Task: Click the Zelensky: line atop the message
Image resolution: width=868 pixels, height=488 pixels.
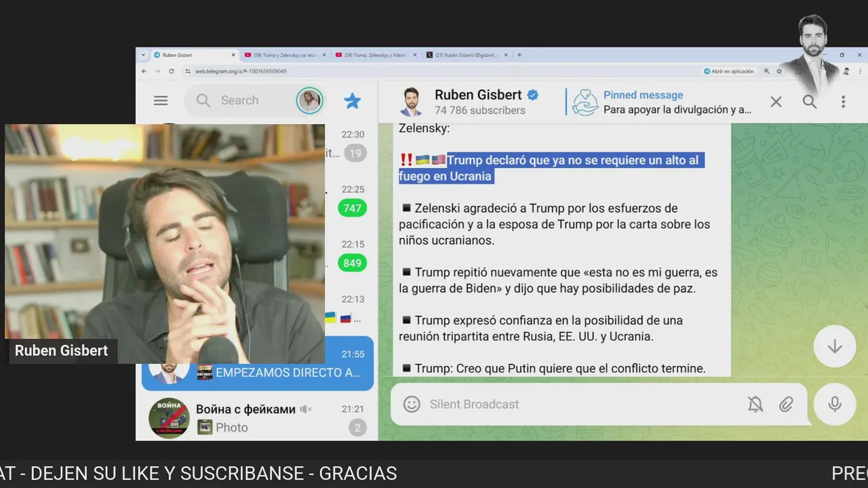Action: [x=424, y=128]
